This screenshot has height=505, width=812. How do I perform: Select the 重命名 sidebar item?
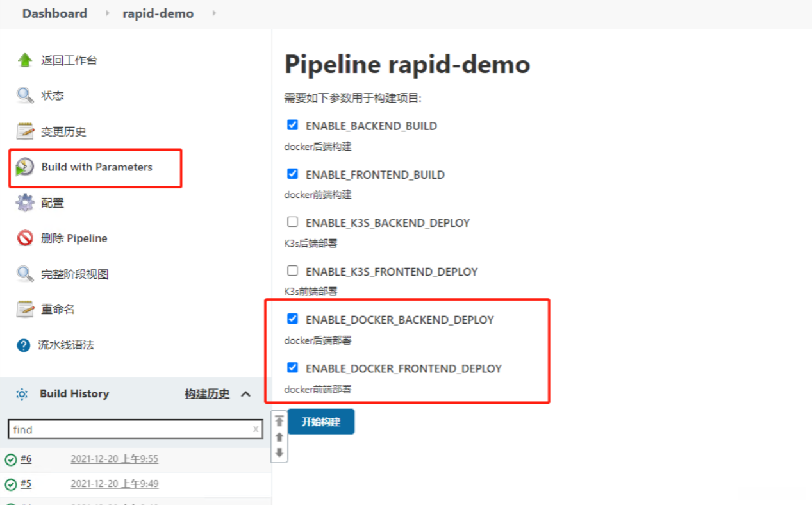[58, 310]
